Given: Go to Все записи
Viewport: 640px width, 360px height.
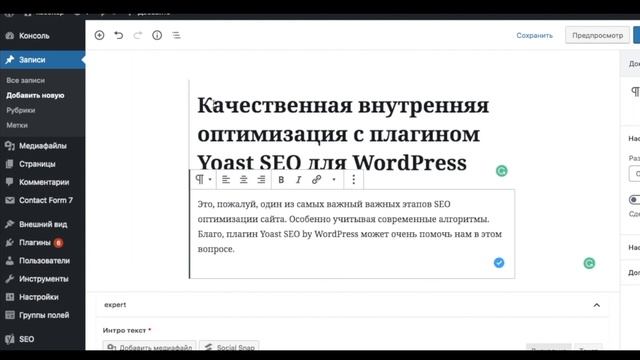Looking at the screenshot, I should 25,80.
